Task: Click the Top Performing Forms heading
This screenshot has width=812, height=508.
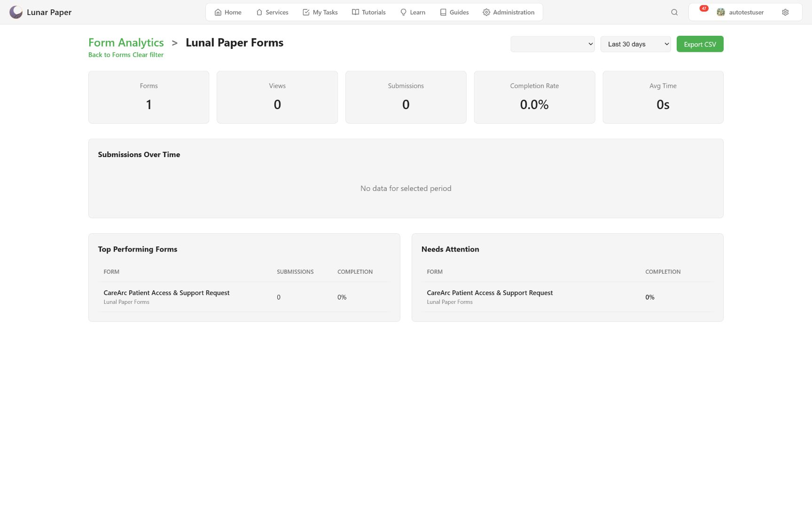Action: point(138,249)
